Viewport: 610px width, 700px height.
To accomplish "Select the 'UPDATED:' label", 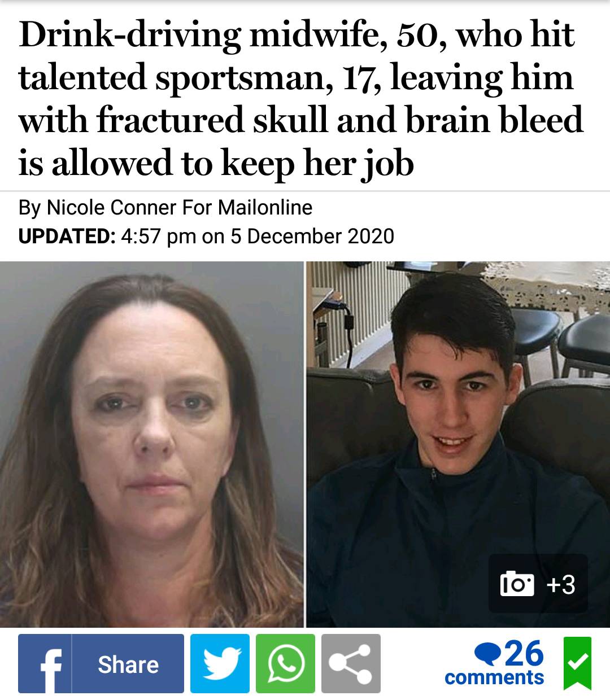I will [x=67, y=235].
